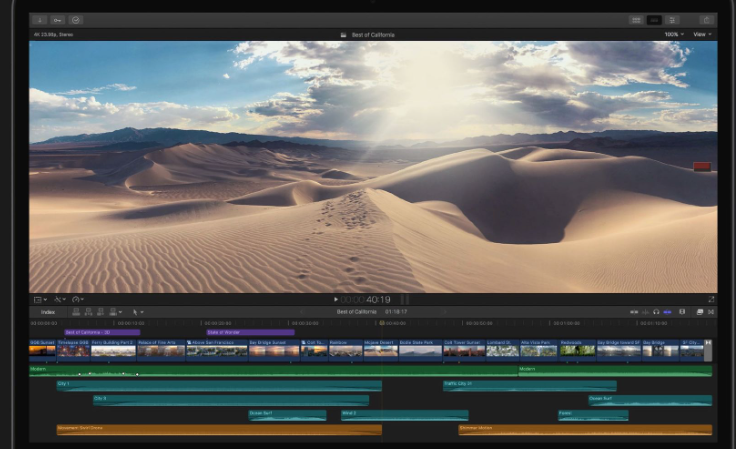This screenshot has width=736, height=449.
Task: Select Bay Bridge toward SF clip
Action: click(619, 350)
